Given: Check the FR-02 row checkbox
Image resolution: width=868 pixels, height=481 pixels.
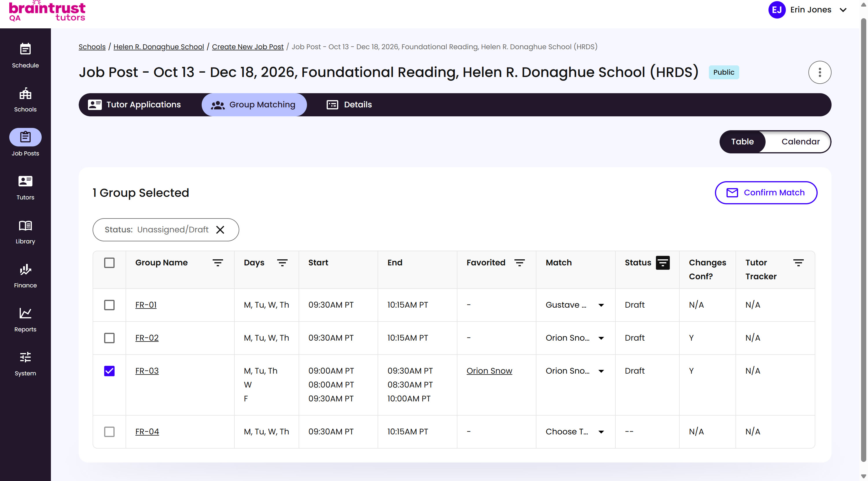Looking at the screenshot, I should pyautogui.click(x=109, y=338).
